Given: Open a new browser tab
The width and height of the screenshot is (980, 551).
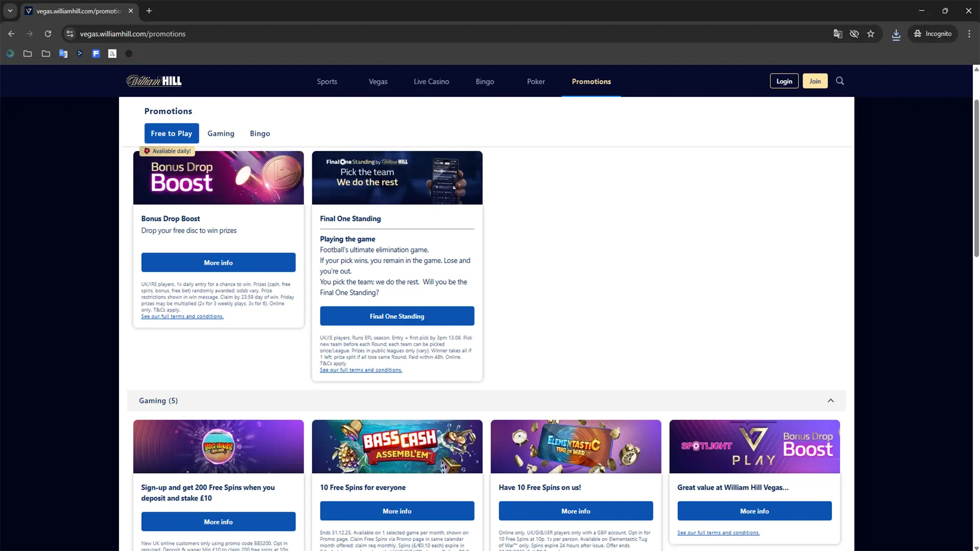Looking at the screenshot, I should tap(149, 11).
